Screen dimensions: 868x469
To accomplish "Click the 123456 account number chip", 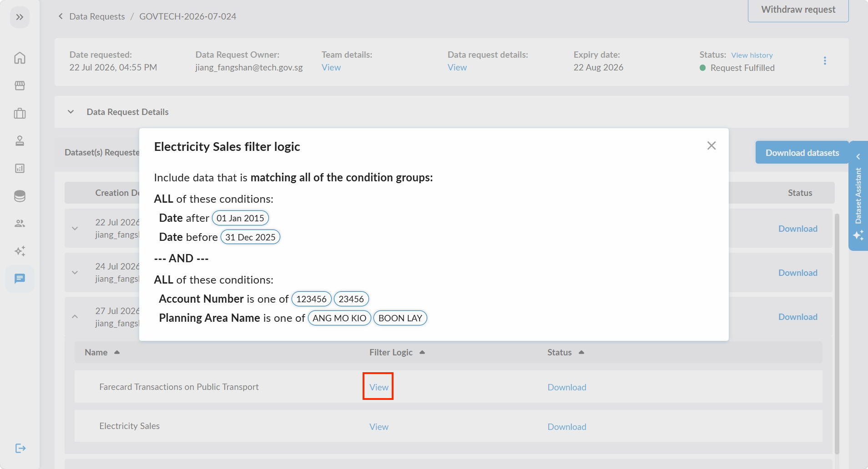I will point(311,299).
